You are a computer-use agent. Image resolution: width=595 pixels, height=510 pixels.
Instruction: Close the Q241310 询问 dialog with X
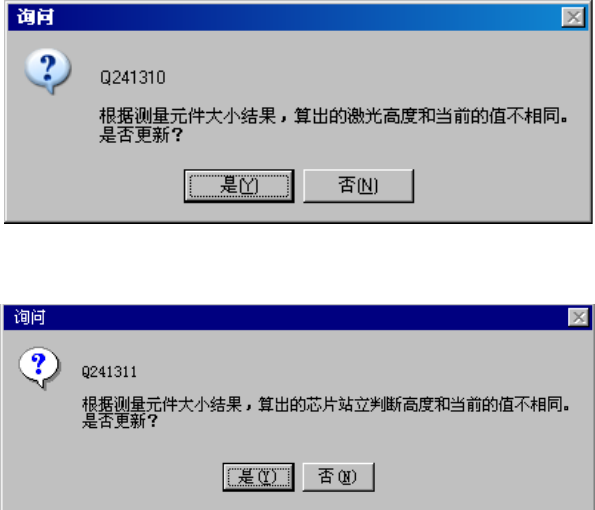tap(573, 17)
